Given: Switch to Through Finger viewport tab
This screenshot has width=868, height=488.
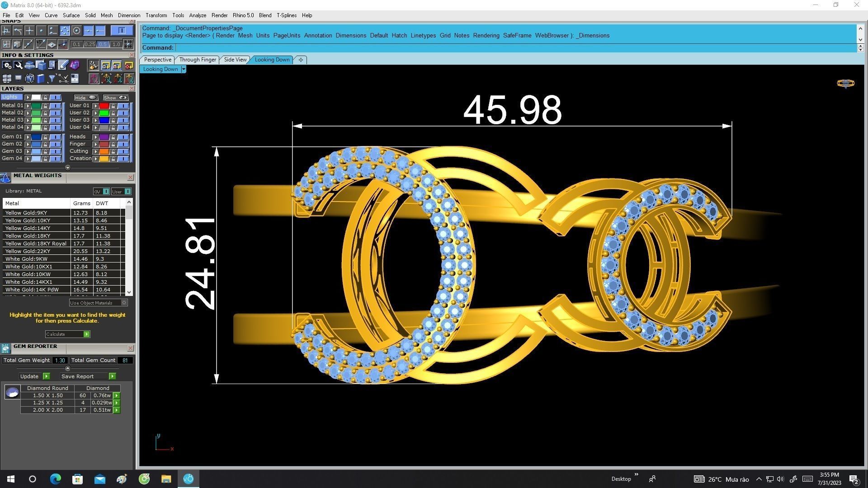Looking at the screenshot, I should [x=198, y=60].
